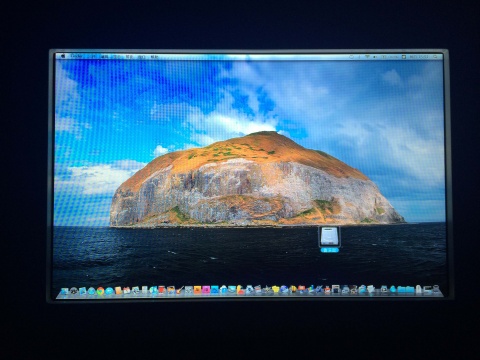
Task: Open Safari compass icon in Dock
Action: (x=91, y=291)
